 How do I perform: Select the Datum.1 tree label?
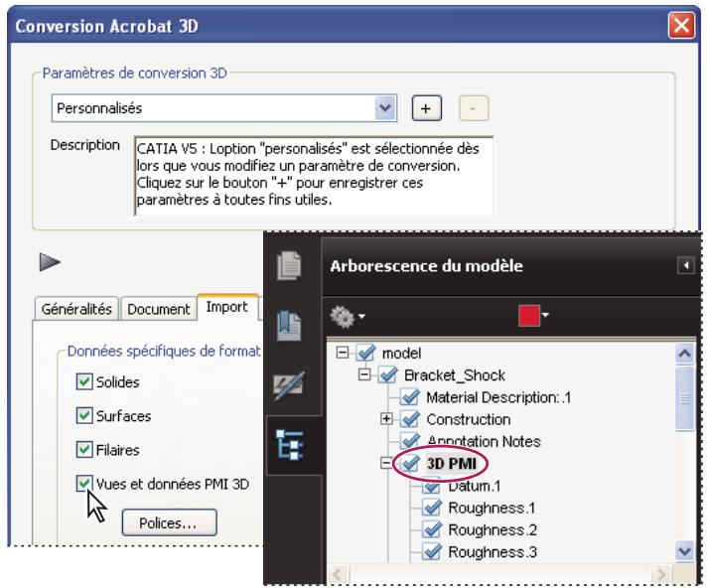pos(475,486)
